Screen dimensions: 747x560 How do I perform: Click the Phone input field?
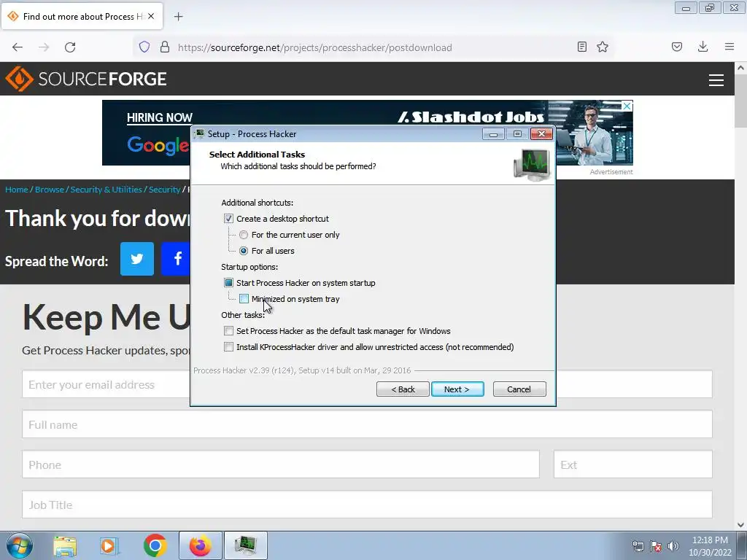pos(281,464)
